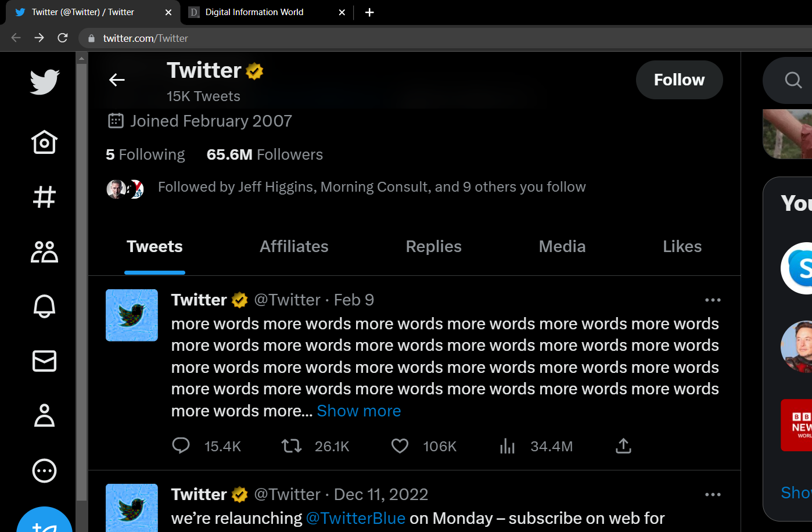Click the follower avatars beside Followed by
This screenshot has width=812, height=532.
[125, 189]
